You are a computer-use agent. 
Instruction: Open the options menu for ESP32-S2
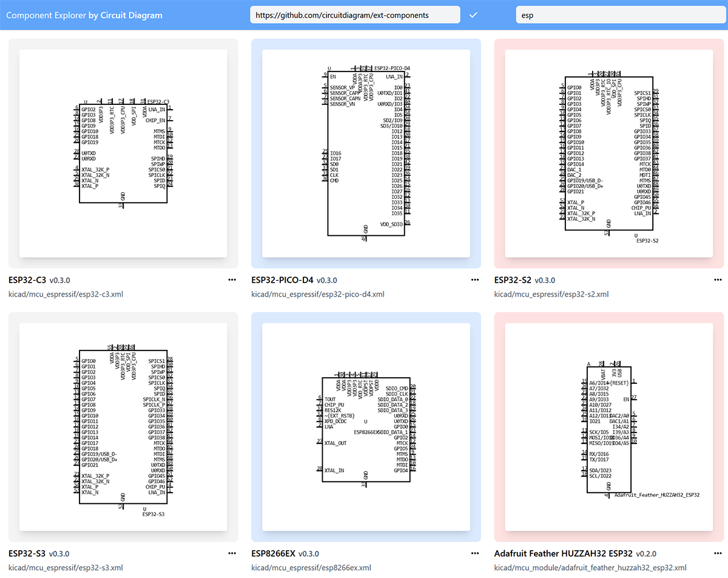pyautogui.click(x=718, y=280)
